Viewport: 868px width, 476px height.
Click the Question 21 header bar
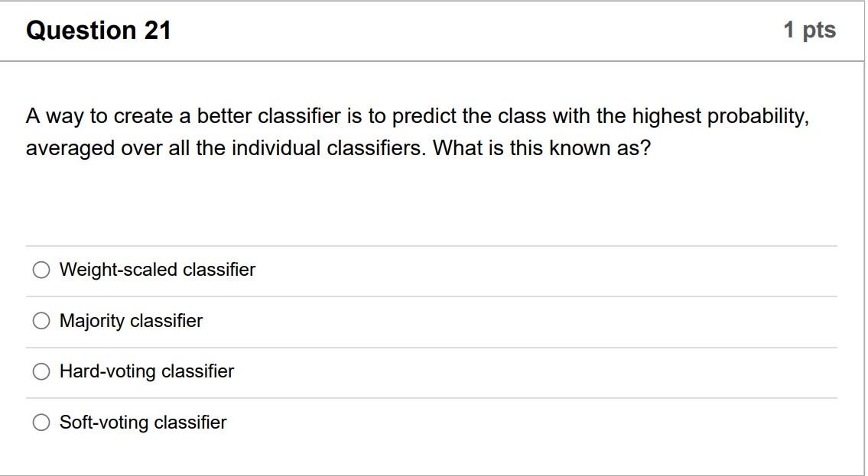click(x=434, y=30)
